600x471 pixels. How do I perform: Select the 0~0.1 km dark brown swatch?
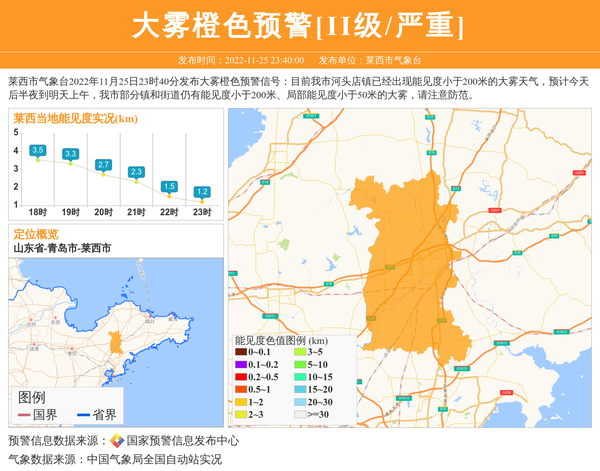coord(240,352)
